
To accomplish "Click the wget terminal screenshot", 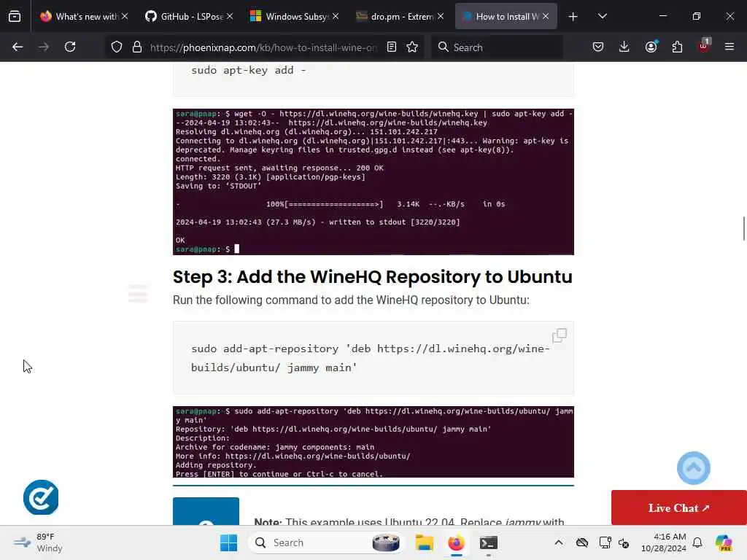I will pyautogui.click(x=373, y=182).
